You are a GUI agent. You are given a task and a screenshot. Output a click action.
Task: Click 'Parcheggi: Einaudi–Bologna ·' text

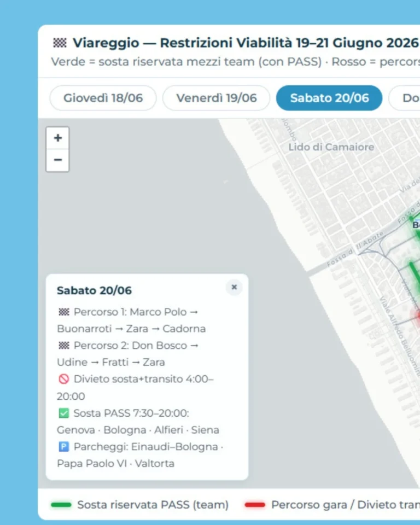coord(148,447)
